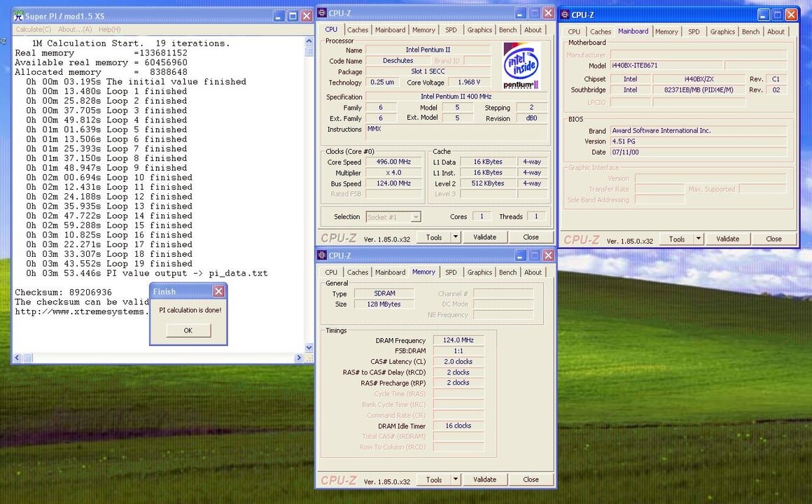Image resolution: width=812 pixels, height=504 pixels.
Task: Click the DRAM Frequency value "124.0 MHz"
Action: [458, 340]
